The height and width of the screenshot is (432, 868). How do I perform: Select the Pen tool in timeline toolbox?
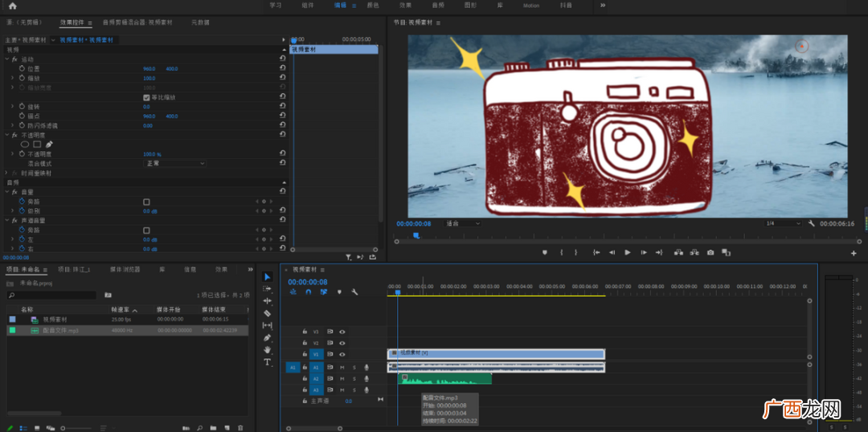[x=268, y=337]
